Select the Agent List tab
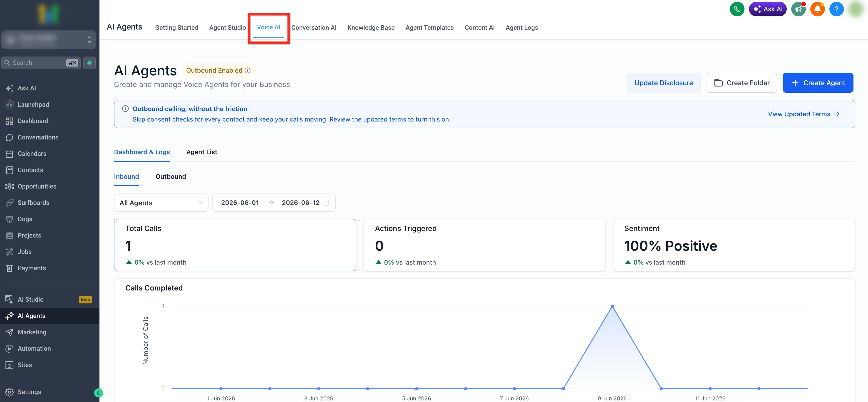Image resolution: width=868 pixels, height=402 pixels. [x=201, y=152]
